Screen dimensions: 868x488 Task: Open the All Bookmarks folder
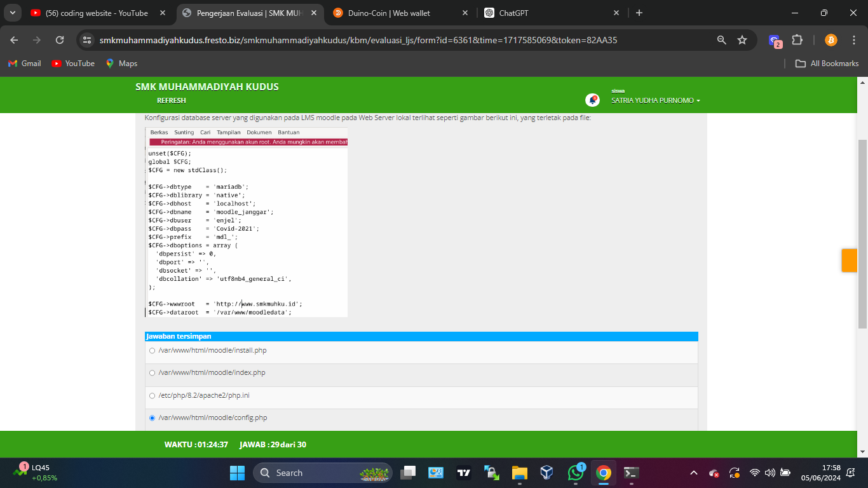click(827, 64)
